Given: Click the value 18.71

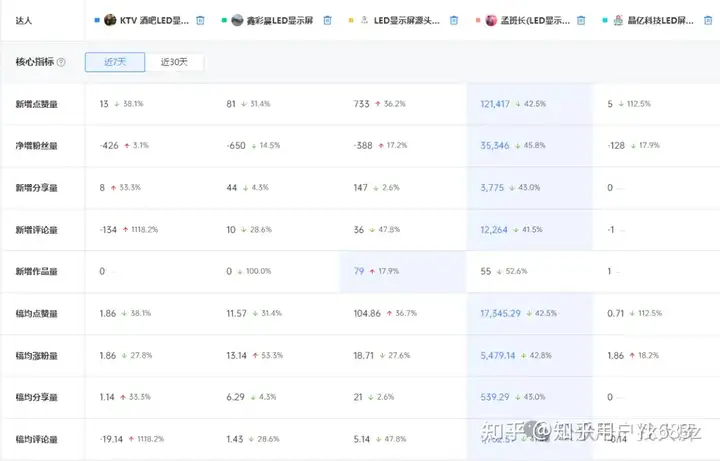Looking at the screenshot, I should (364, 355).
